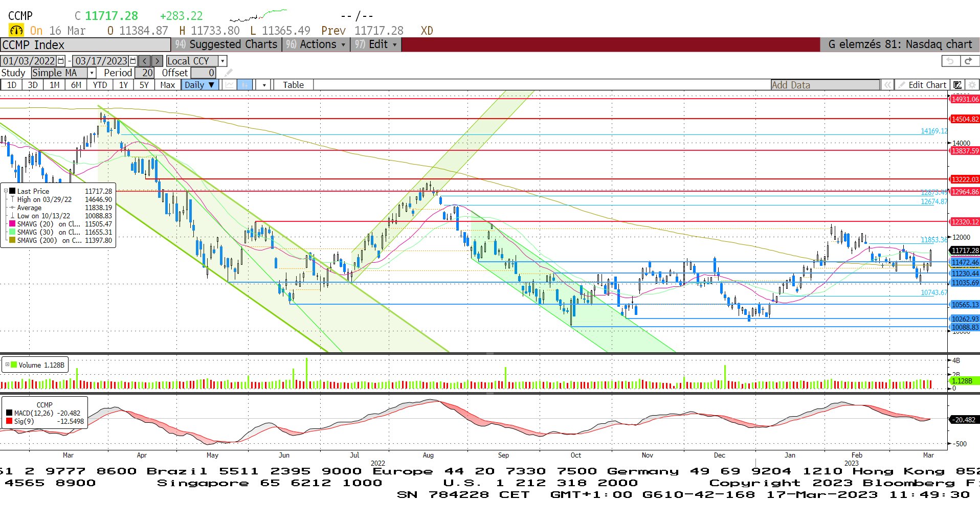Click the double-chevron collapse icon near Add Data

887,85
